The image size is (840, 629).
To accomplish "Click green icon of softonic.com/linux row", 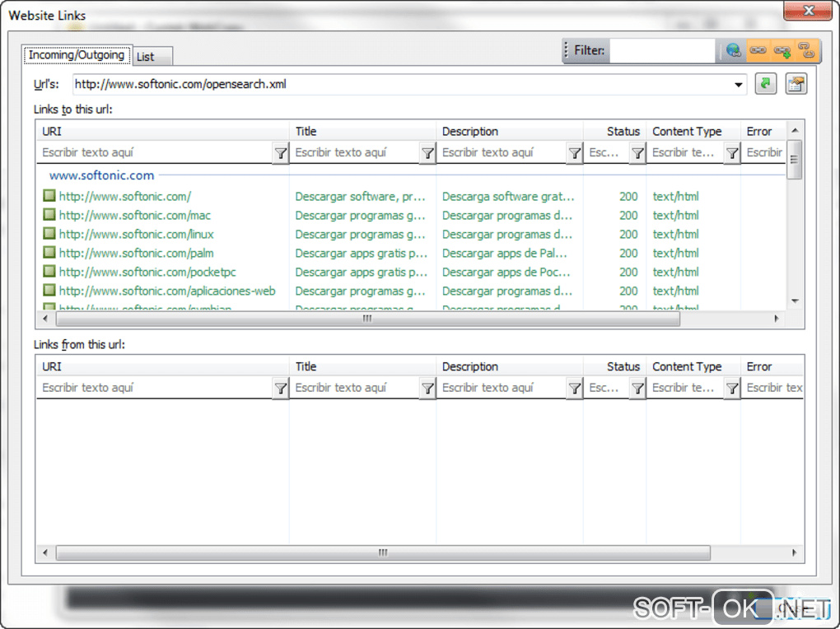I will coord(49,233).
